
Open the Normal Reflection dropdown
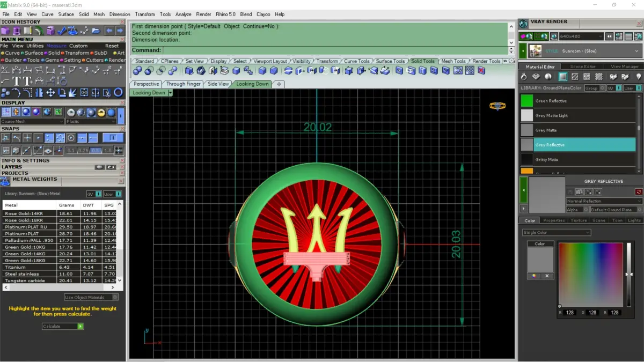click(604, 201)
